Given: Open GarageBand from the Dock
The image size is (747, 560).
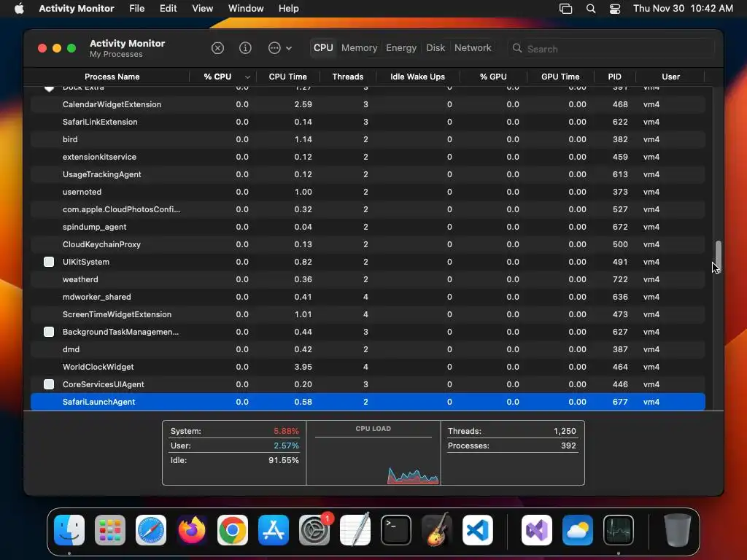Looking at the screenshot, I should [x=437, y=530].
